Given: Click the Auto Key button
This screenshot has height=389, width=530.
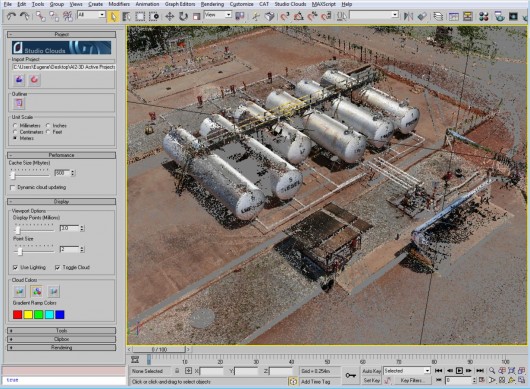Looking at the screenshot, I should 371,371.
